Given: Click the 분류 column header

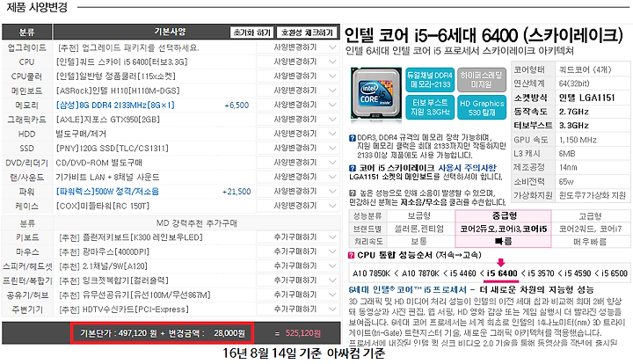Looking at the screenshot, I should tap(26, 32).
